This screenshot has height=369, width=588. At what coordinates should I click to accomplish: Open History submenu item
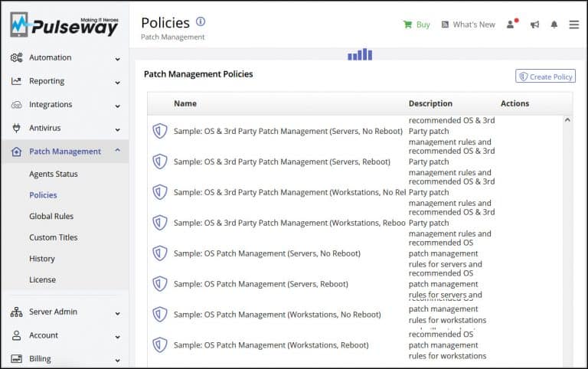point(42,259)
